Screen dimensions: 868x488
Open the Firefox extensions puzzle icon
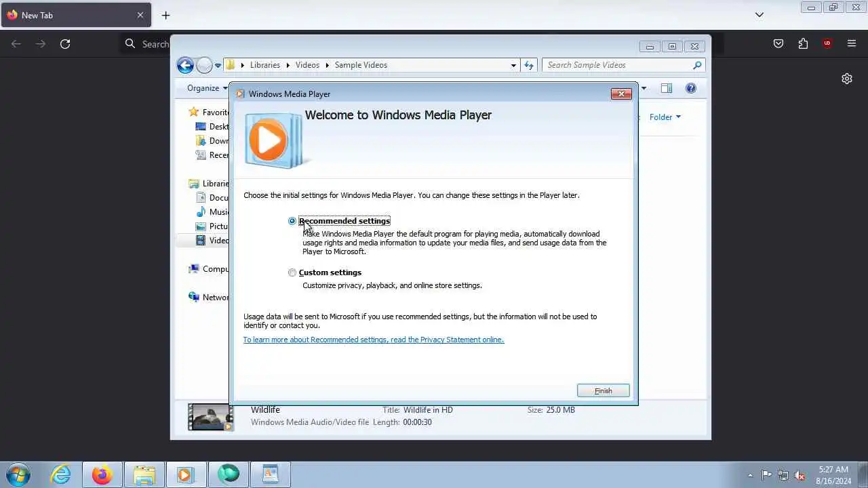(x=803, y=44)
